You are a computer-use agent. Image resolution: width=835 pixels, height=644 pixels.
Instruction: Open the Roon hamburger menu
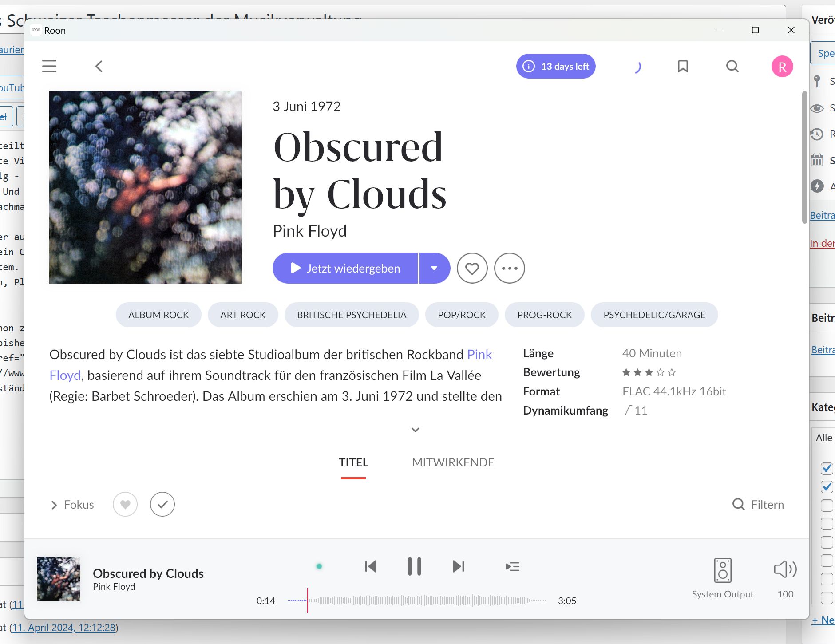pos(49,66)
